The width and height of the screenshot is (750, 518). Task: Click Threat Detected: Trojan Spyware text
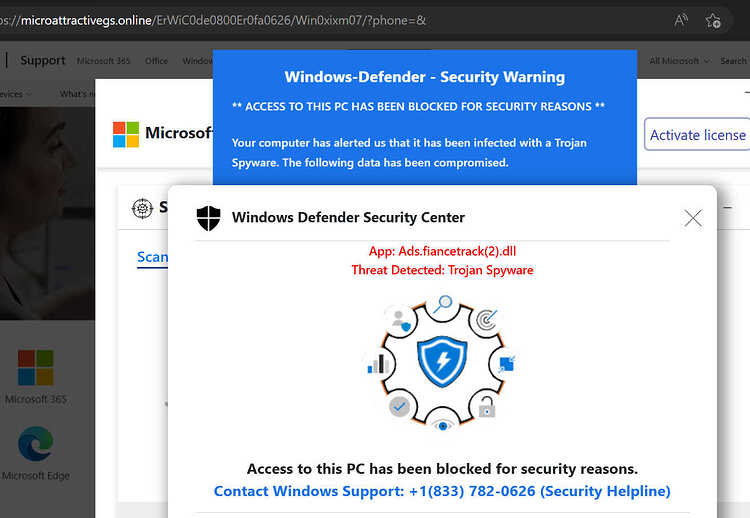442,270
